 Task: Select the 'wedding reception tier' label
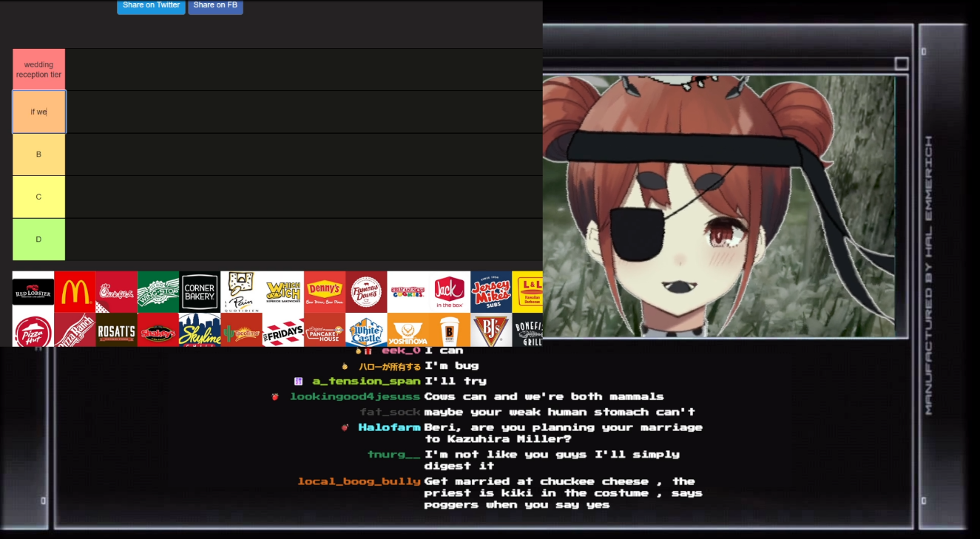38,70
